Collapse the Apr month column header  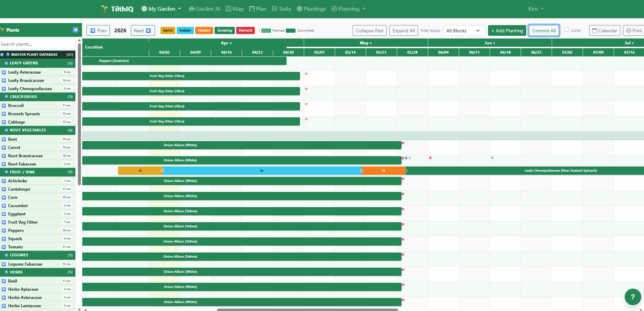[226, 43]
